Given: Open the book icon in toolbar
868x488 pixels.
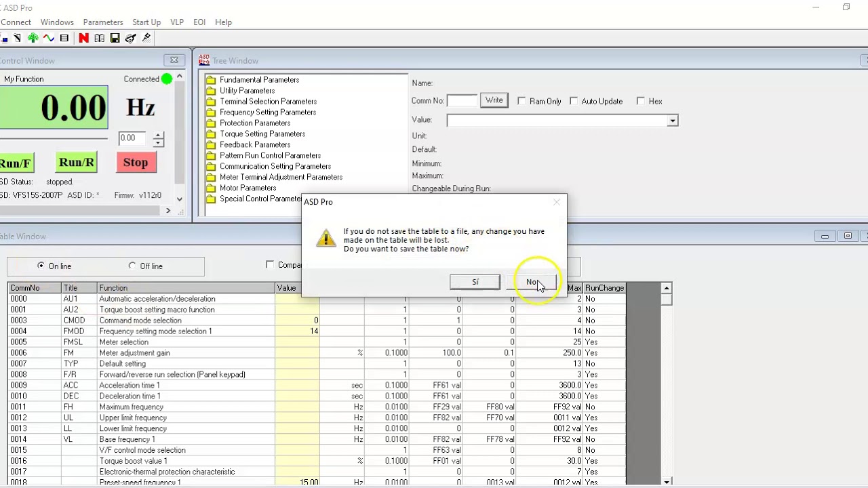Looking at the screenshot, I should pyautogui.click(x=99, y=38).
